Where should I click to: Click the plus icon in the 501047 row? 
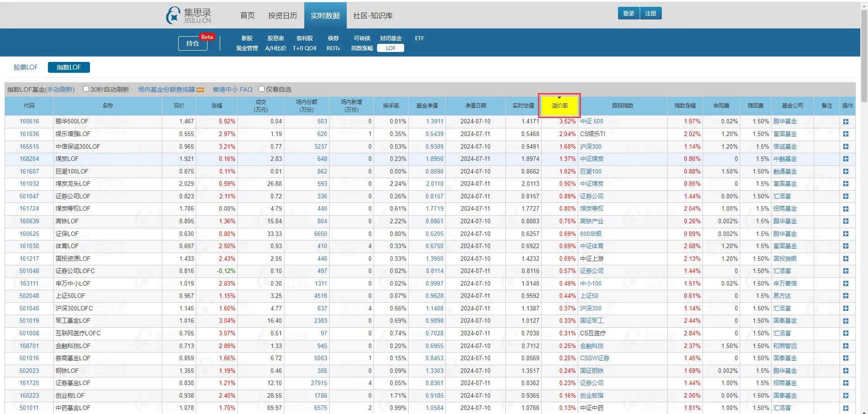(845, 196)
